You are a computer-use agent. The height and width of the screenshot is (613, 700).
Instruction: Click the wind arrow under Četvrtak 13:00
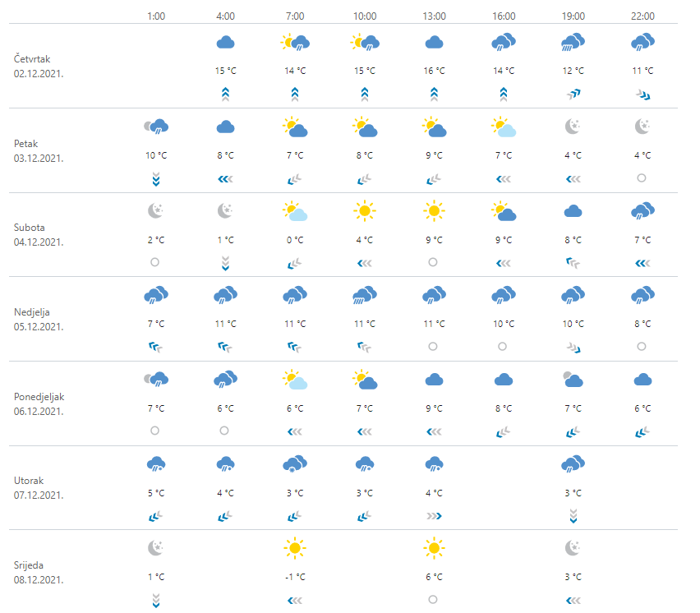point(434,94)
